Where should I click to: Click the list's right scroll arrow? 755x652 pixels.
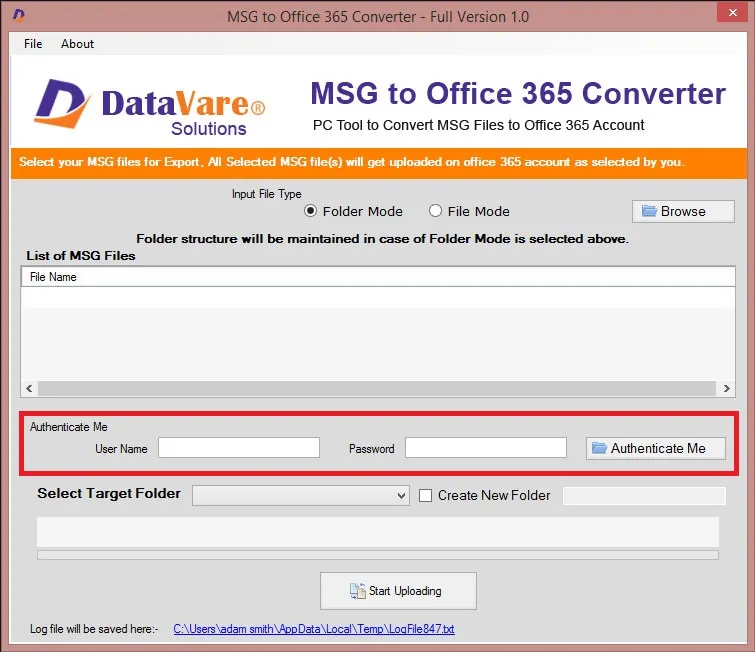(x=726, y=388)
